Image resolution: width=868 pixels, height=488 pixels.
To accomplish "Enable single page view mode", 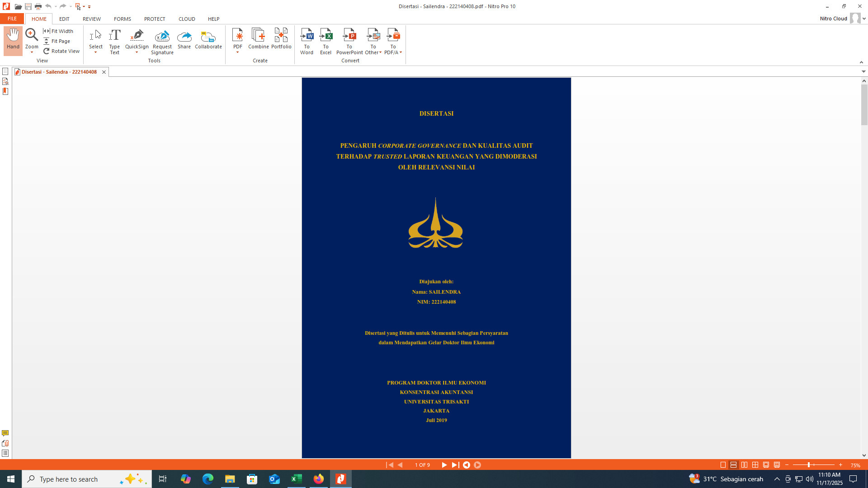I will coord(723,465).
